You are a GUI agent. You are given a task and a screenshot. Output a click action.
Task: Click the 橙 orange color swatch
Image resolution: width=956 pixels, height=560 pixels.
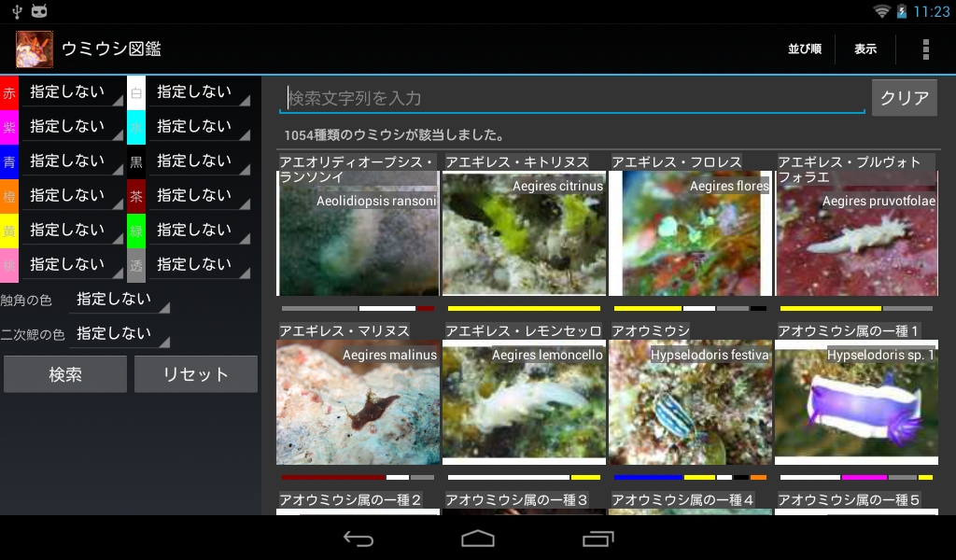tap(9, 196)
